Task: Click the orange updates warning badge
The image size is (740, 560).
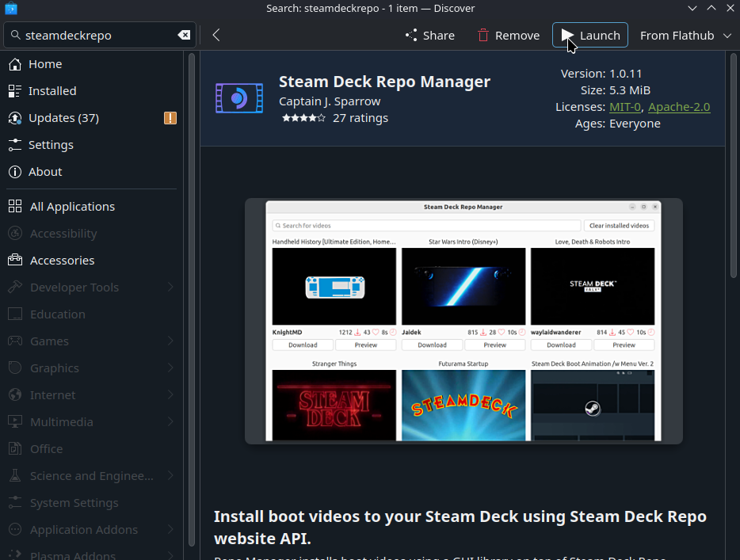Action: tap(170, 118)
